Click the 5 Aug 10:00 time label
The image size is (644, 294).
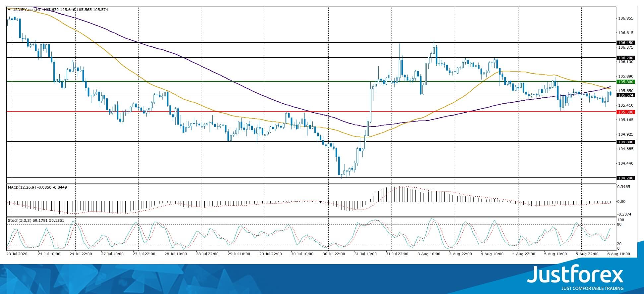[555, 254]
